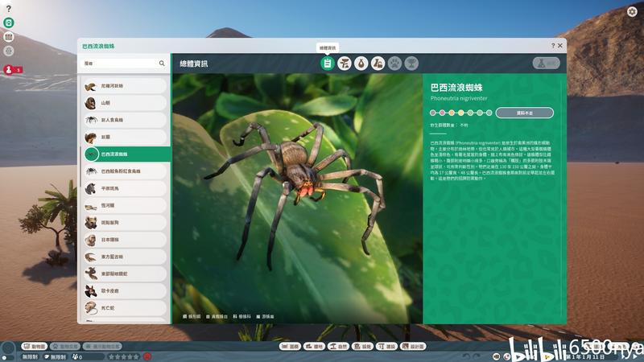Open the 總體資訊 clipboard tab
This screenshot has height=362, width=644.
(328, 64)
